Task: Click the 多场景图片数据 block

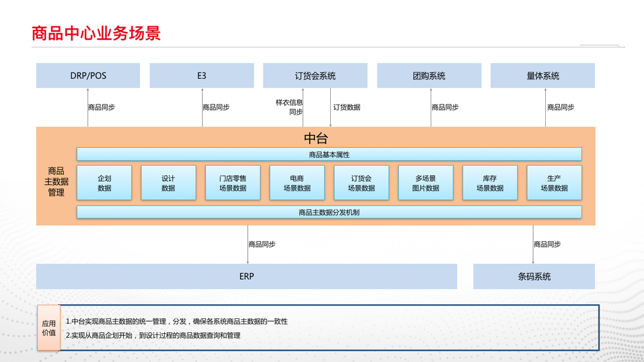Action: point(425,183)
